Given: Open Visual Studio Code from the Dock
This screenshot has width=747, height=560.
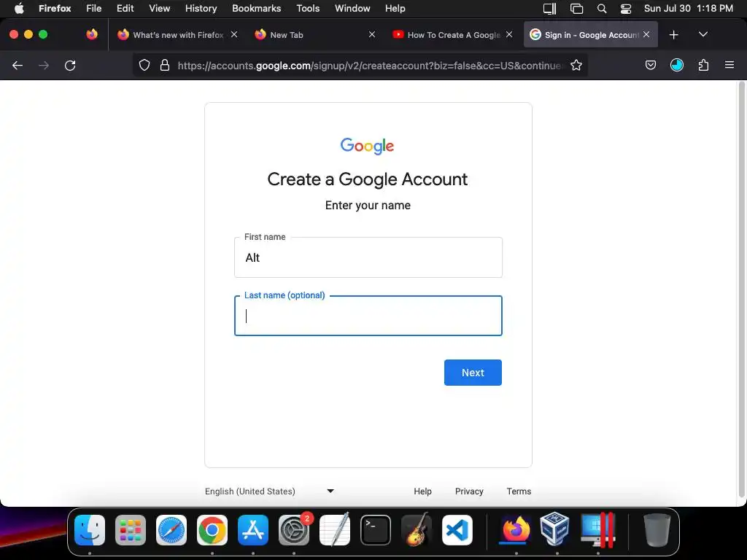Looking at the screenshot, I should point(457,530).
